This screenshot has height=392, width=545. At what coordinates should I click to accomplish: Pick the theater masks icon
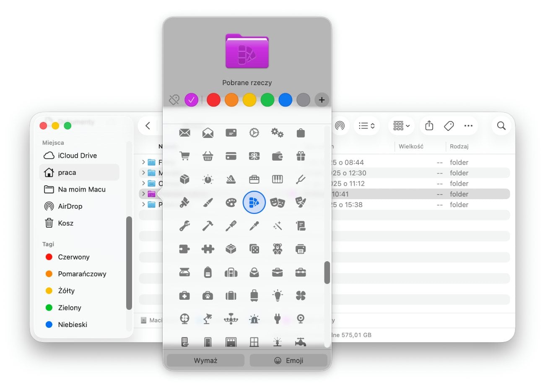coord(277,202)
